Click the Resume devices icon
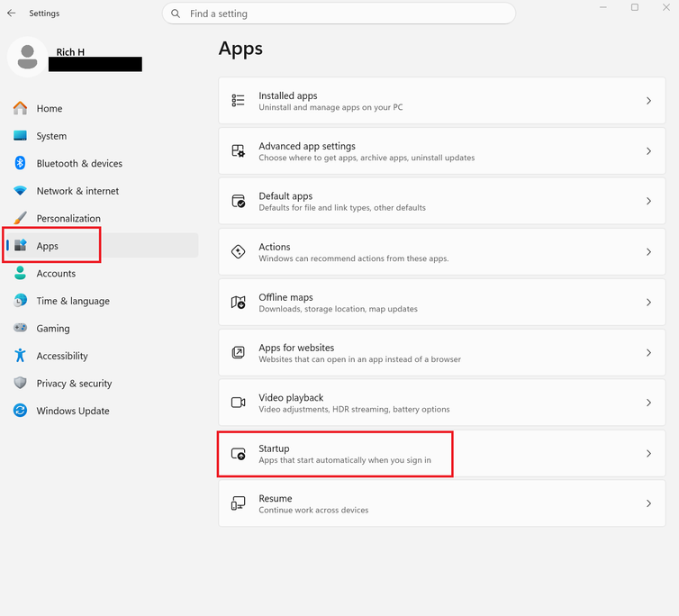679x616 pixels. pyautogui.click(x=238, y=503)
